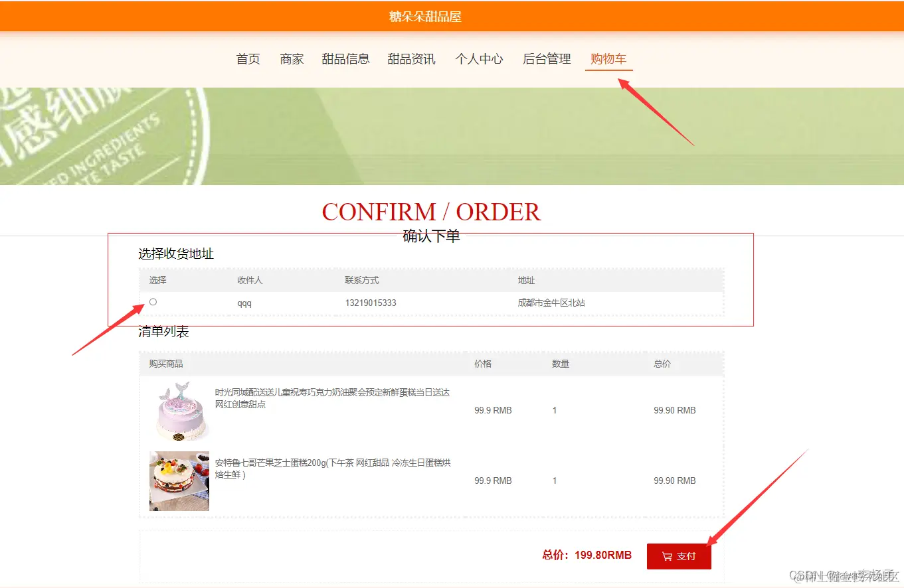Click the 时光同城配送 cake product title
904x588 pixels.
333,398
